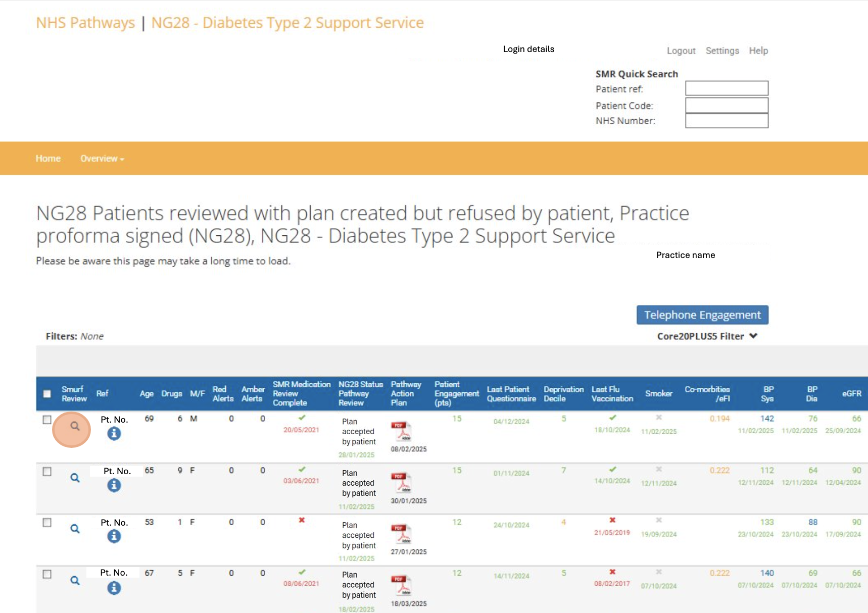The image size is (868, 613).
Task: Focus the NHS Number search field
Action: click(x=727, y=121)
